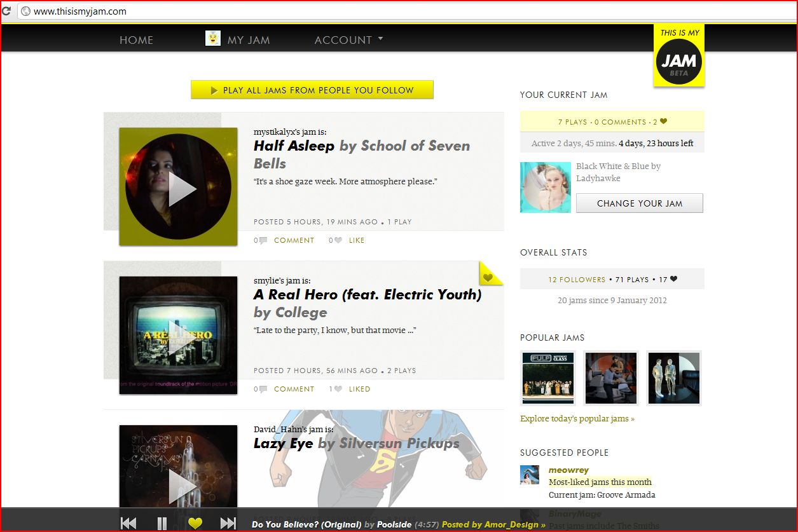Click comment bubble icon on A Real Hero
Screen dimensions: 798x532
pos(263,389)
